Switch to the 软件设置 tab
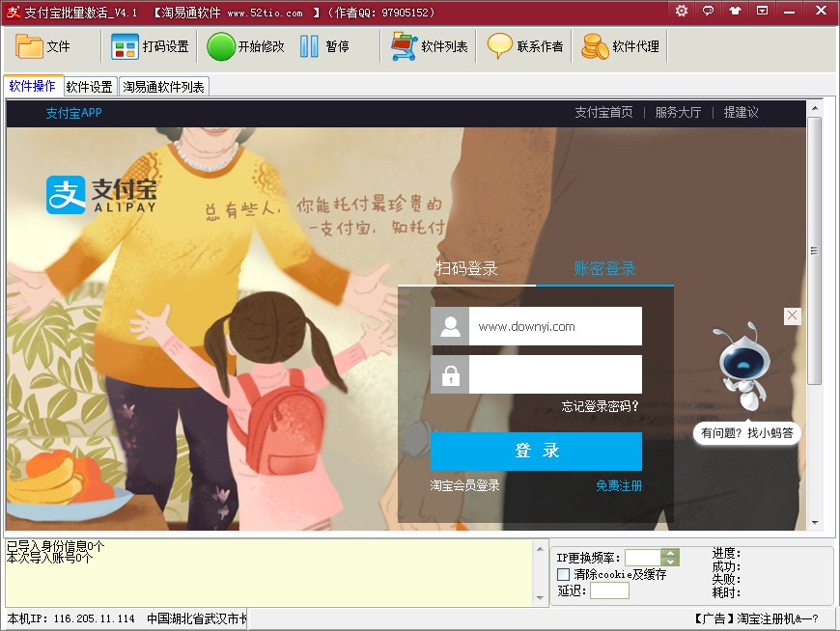The width and height of the screenshot is (840, 631). (x=90, y=87)
